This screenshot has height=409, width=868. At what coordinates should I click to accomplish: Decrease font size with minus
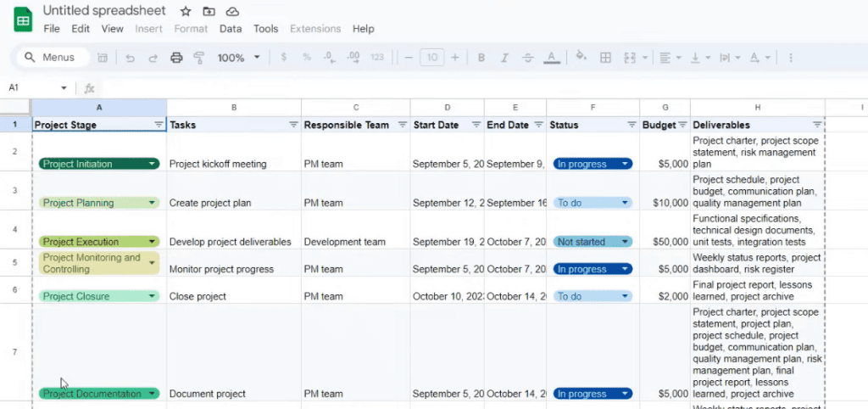point(409,57)
